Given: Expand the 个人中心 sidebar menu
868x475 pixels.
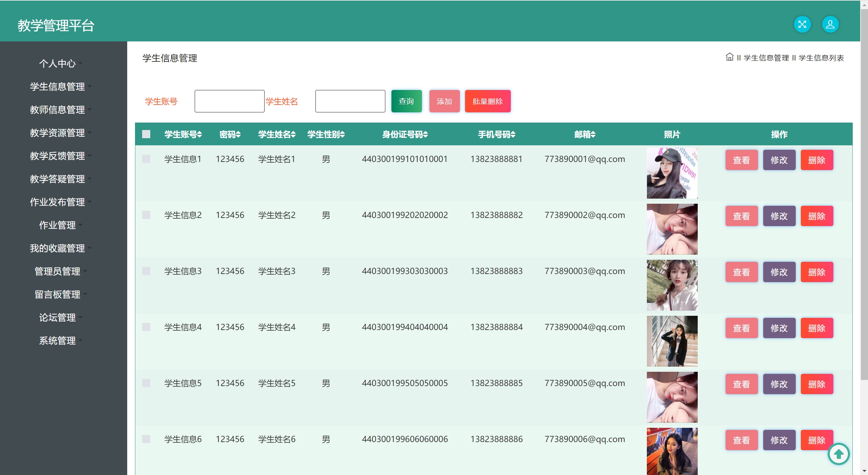Looking at the screenshot, I should coord(57,63).
